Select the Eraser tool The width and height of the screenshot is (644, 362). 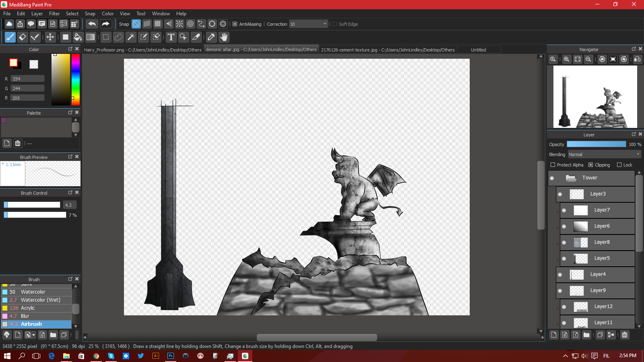[23, 37]
